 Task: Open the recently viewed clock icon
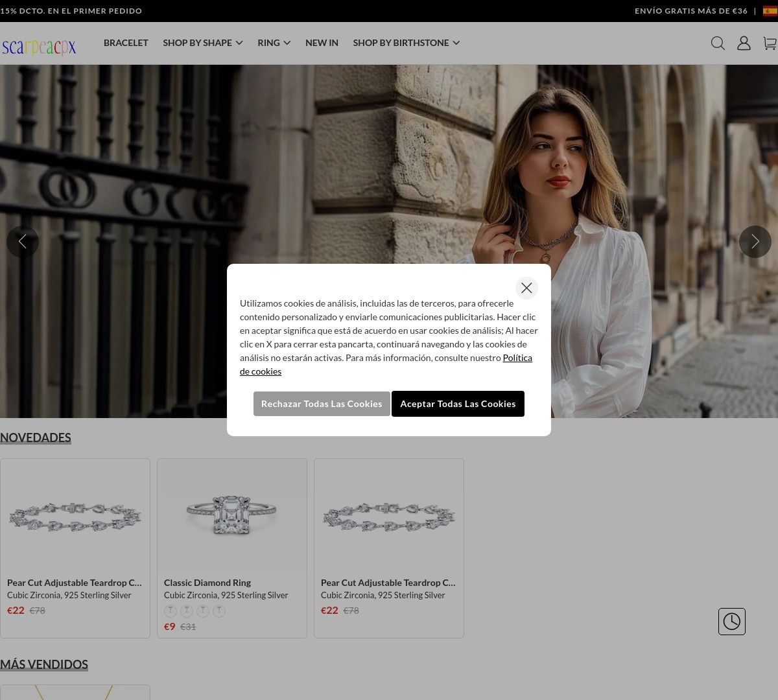pos(732,622)
